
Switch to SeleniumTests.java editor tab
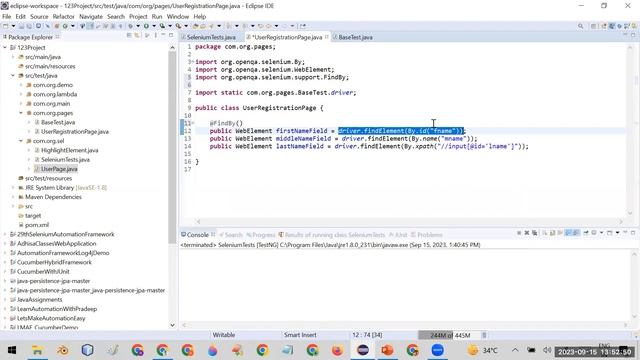211,37
